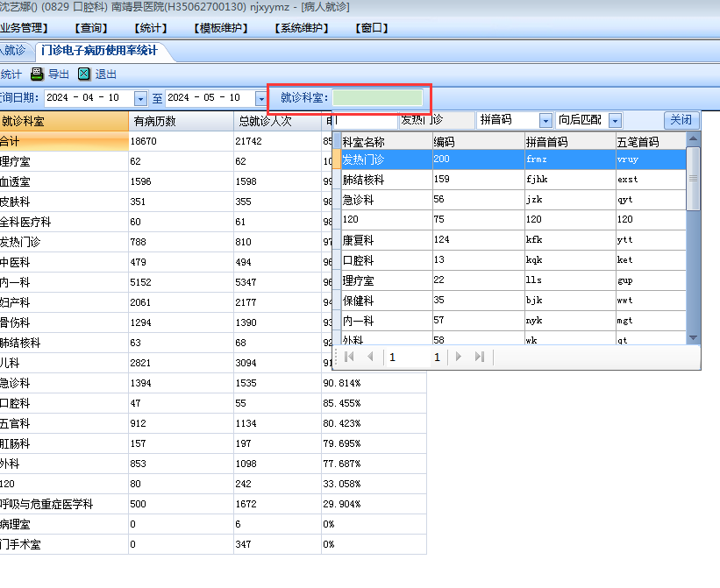Click 中医科 row in statistics table

pyautogui.click(x=165, y=262)
